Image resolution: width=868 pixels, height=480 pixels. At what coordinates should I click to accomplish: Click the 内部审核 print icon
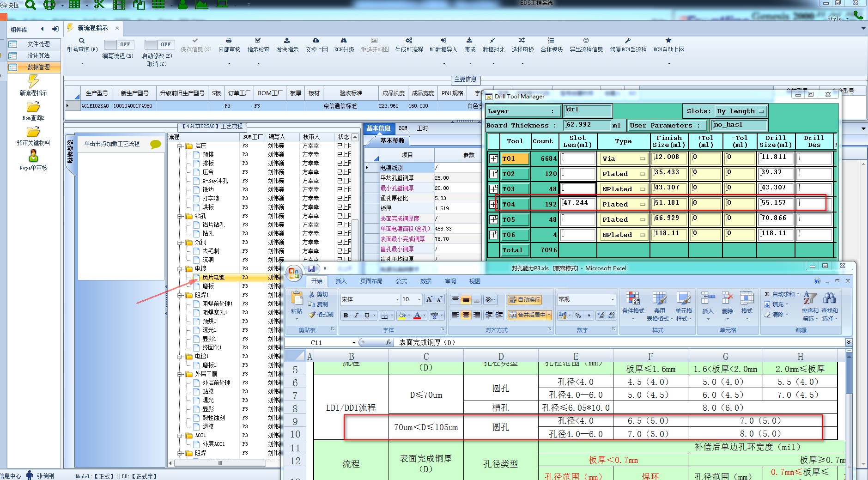[229, 41]
